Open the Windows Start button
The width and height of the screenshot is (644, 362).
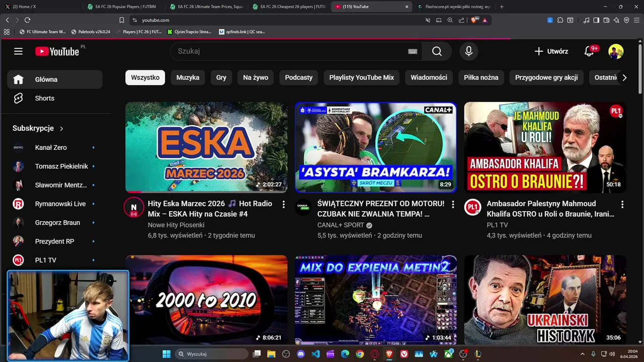coord(166,354)
